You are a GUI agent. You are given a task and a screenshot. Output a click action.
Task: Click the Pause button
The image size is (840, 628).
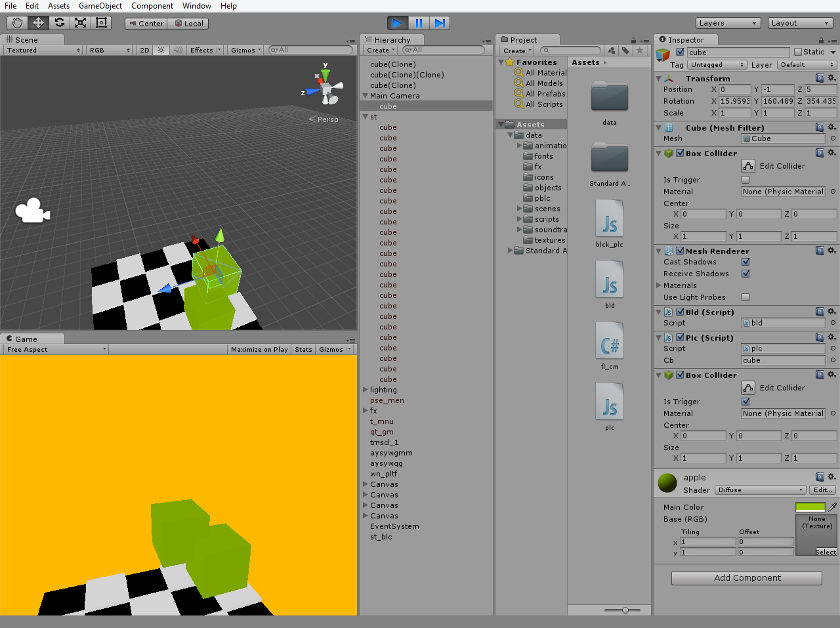pyautogui.click(x=419, y=23)
